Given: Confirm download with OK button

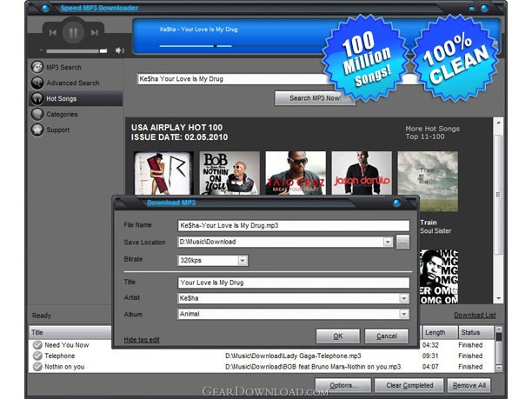Looking at the screenshot, I should tap(338, 336).
